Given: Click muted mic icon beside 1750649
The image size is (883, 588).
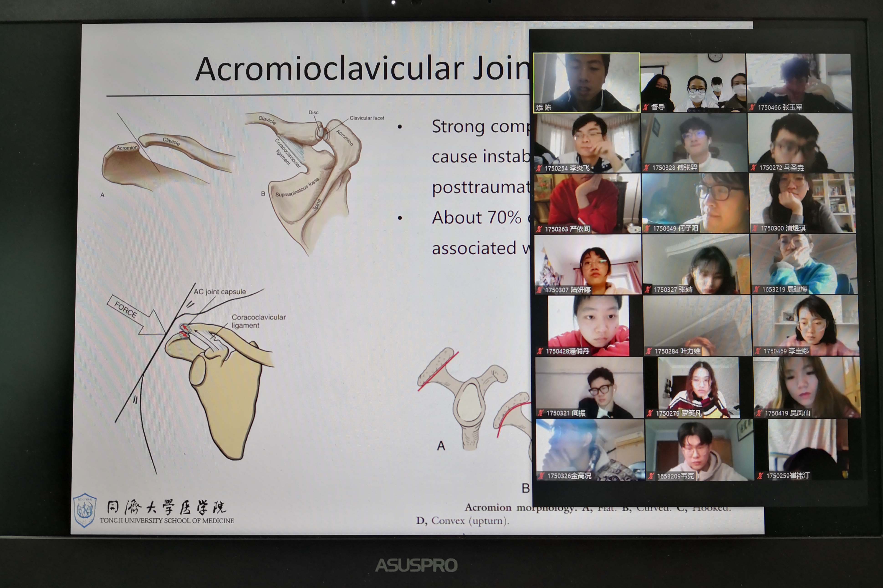Looking at the screenshot, I should click(x=647, y=228).
